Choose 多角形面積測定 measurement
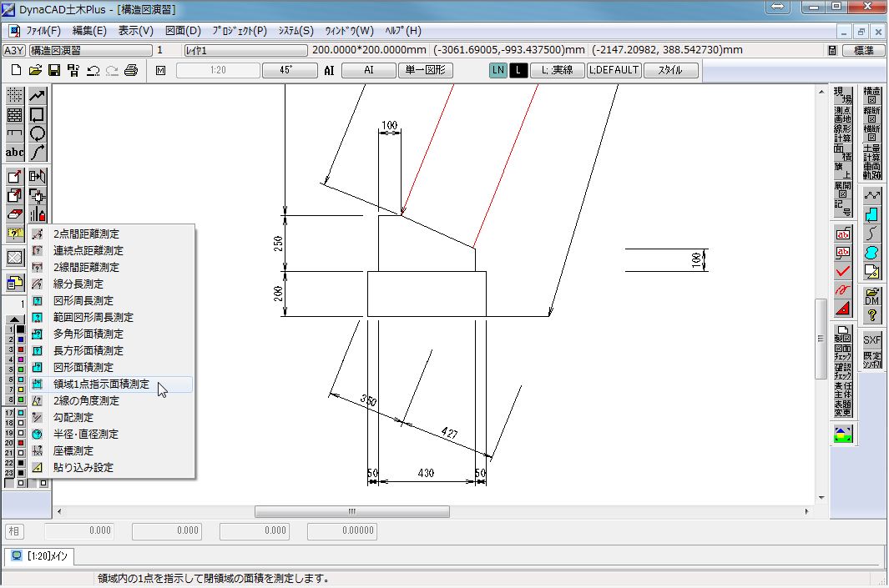Screen dimensions: 889x588 (x=111, y=334)
